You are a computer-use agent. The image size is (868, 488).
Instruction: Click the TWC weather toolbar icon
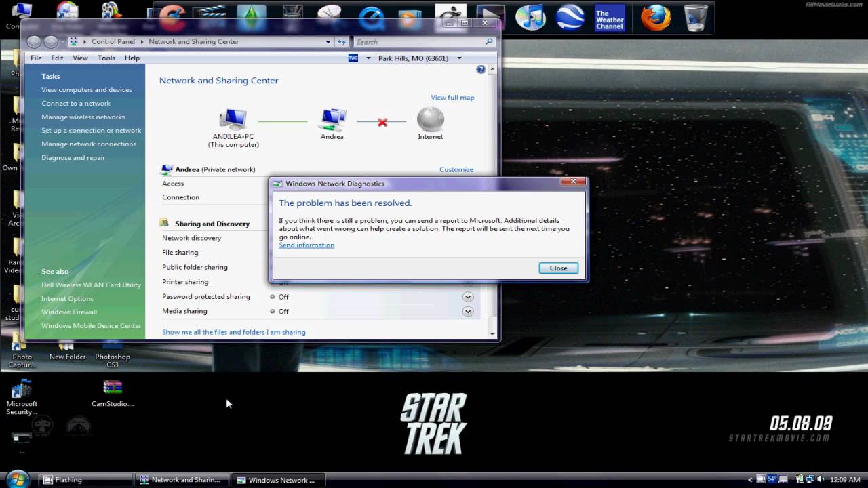[353, 58]
